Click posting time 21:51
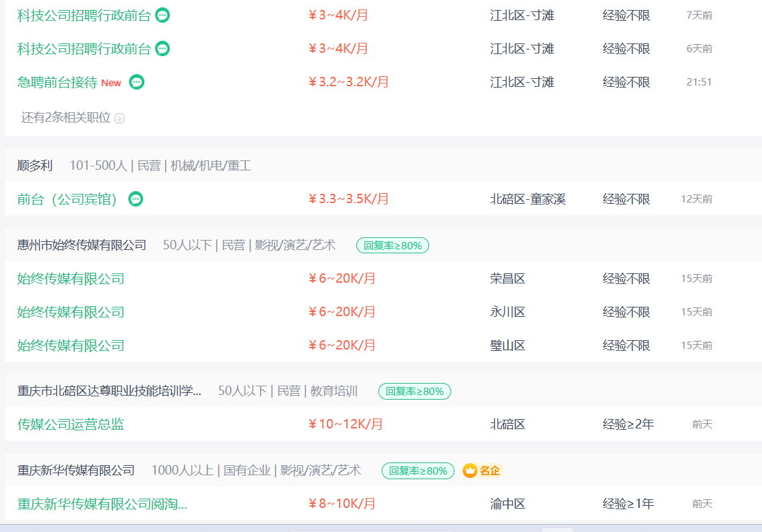Image resolution: width=762 pixels, height=532 pixels. click(x=698, y=82)
